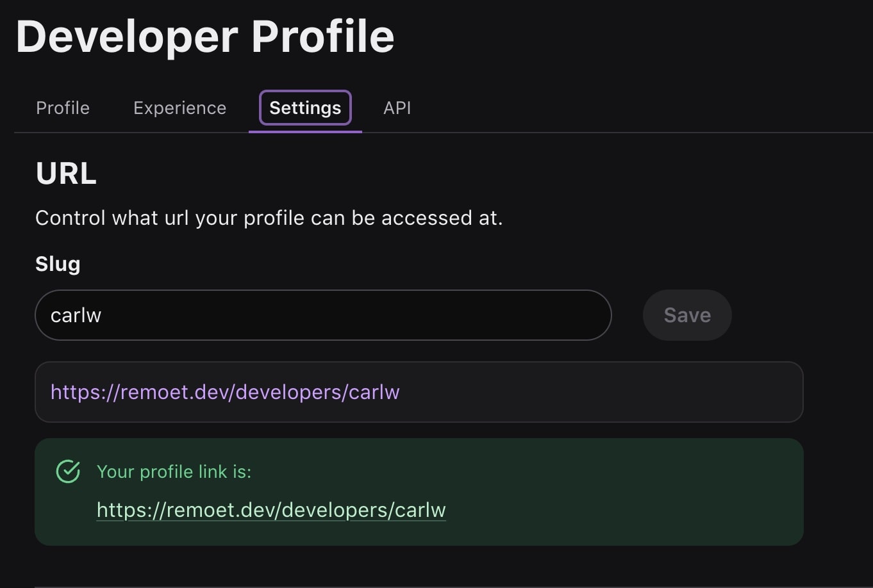Viewport: 873px width, 588px height.
Task: Click the Slug field label
Action: (58, 264)
